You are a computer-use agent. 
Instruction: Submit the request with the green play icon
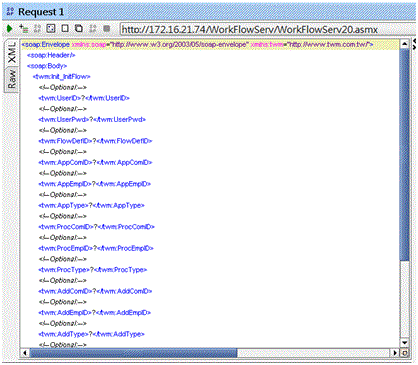pos(9,29)
